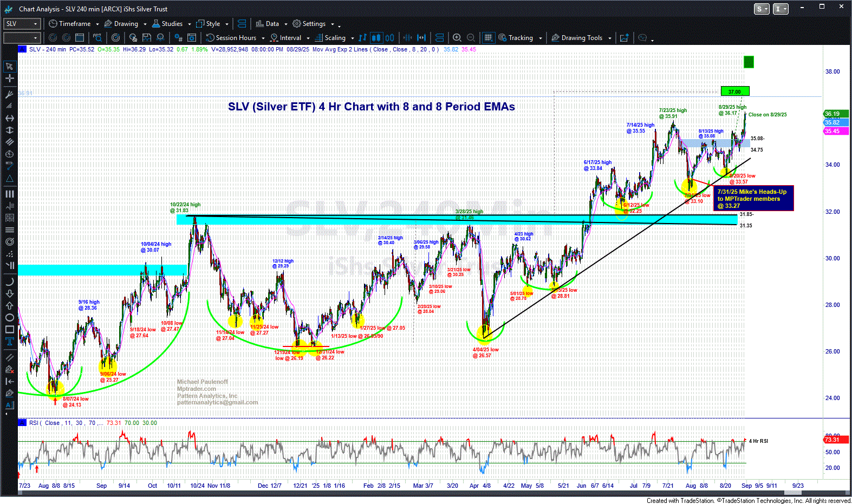The image size is (852, 504).
Task: Open the Studies menu
Action: [x=167, y=24]
